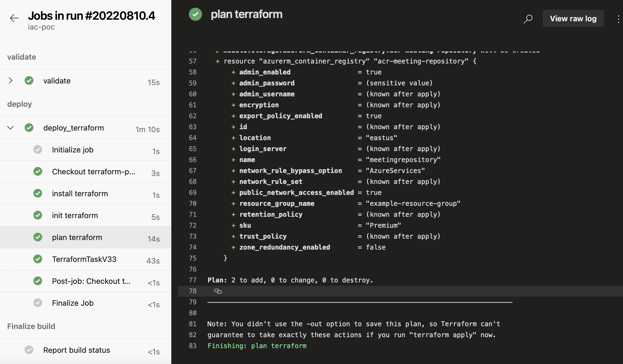The image size is (623, 364).
Task: Open the install terraform step
Action: tap(80, 193)
